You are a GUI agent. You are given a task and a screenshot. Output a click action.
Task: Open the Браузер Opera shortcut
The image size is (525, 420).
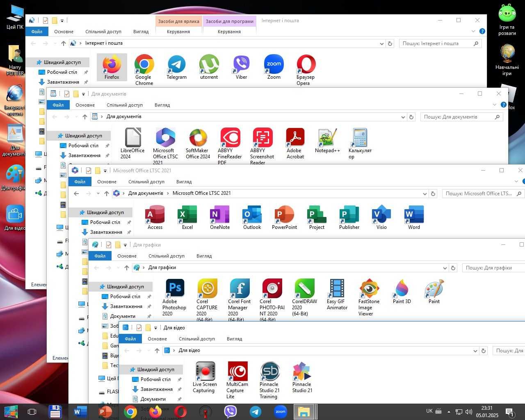306,70
